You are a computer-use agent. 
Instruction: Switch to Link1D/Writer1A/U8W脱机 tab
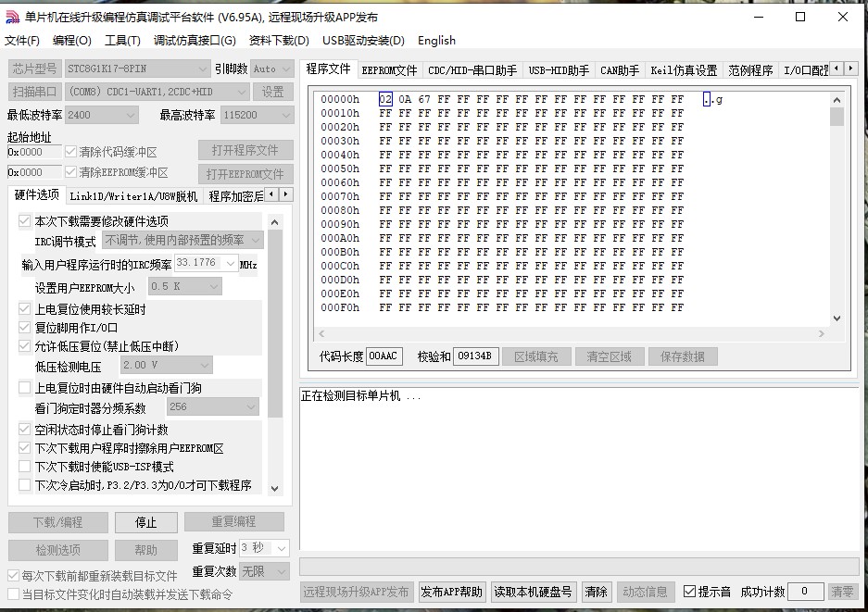pyautogui.click(x=133, y=196)
